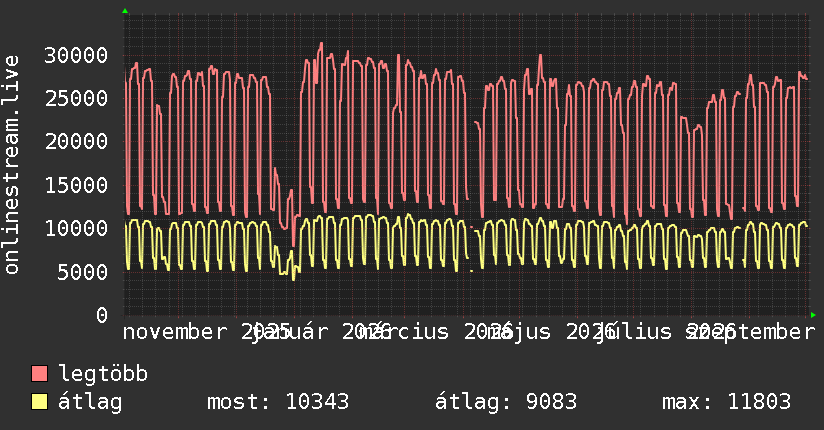Click the yellow átlag legend swatch
This screenshot has height=430, width=824.
tap(39, 402)
